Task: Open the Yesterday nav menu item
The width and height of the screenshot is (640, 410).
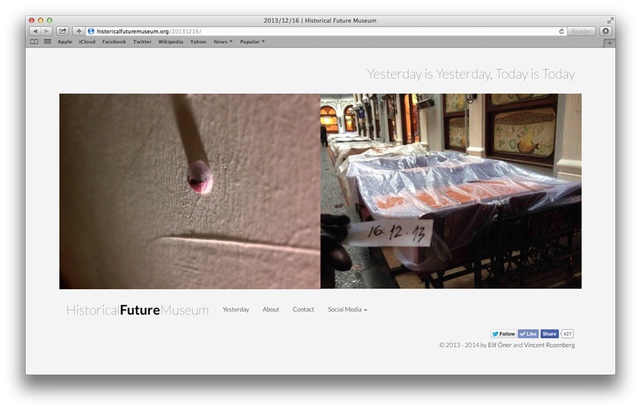Action: point(236,310)
